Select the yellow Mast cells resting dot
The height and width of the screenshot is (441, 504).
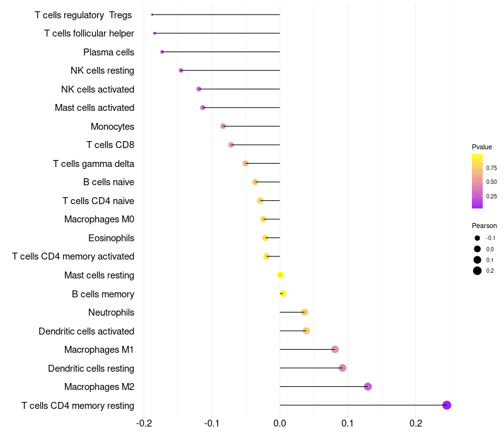(280, 275)
